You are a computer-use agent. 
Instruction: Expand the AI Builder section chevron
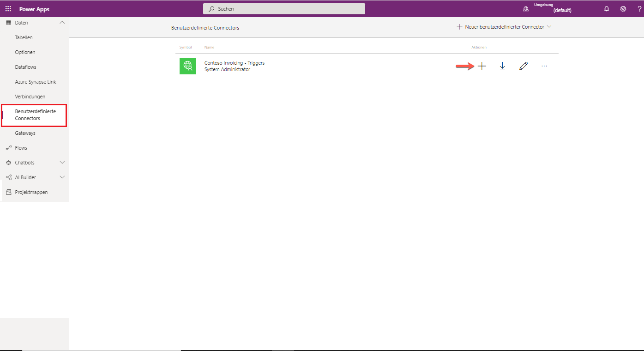coord(62,177)
